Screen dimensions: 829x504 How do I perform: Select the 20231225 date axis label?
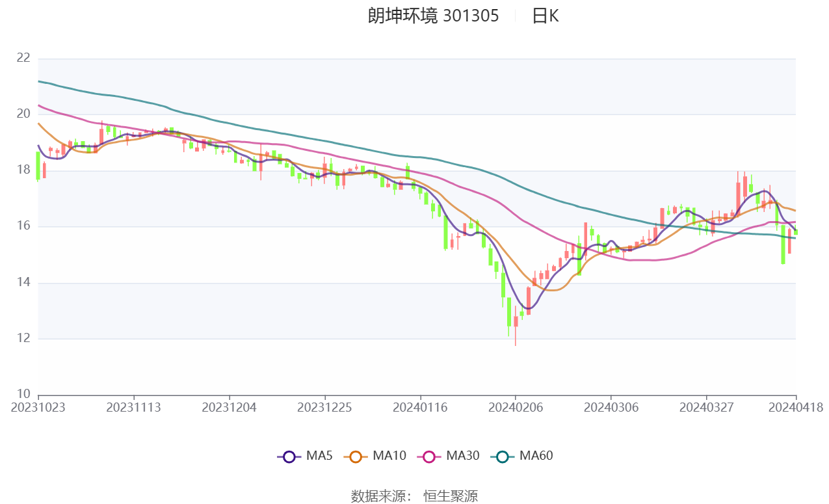tap(324, 407)
